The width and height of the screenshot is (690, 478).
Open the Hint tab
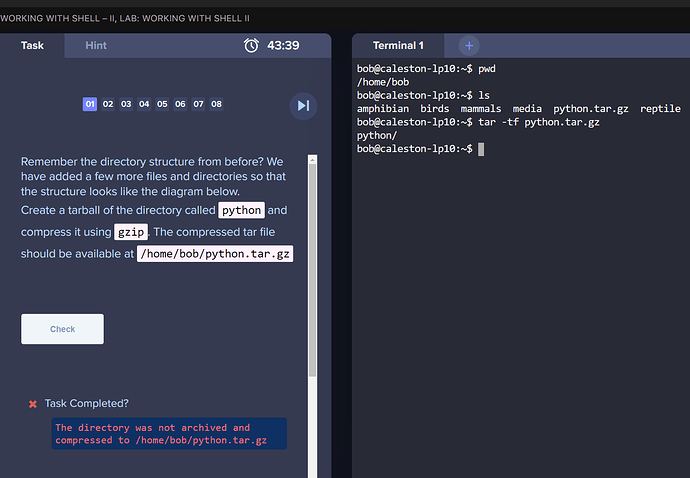[x=96, y=46]
